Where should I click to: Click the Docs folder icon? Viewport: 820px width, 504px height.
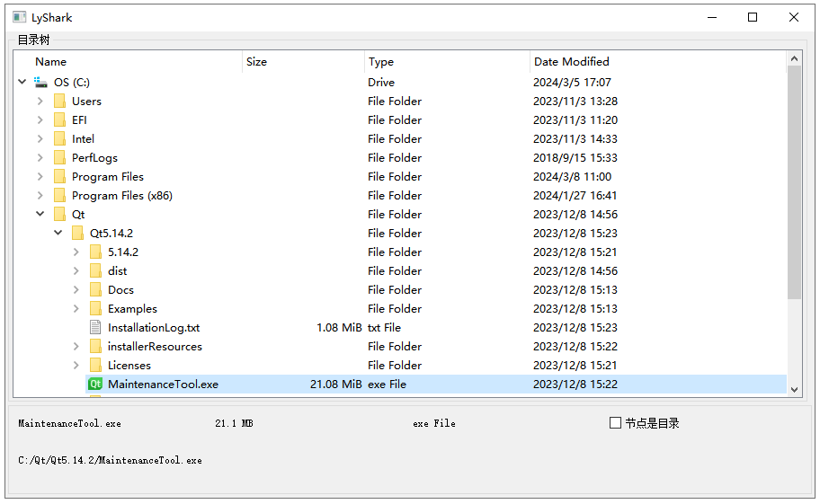pyautogui.click(x=95, y=289)
